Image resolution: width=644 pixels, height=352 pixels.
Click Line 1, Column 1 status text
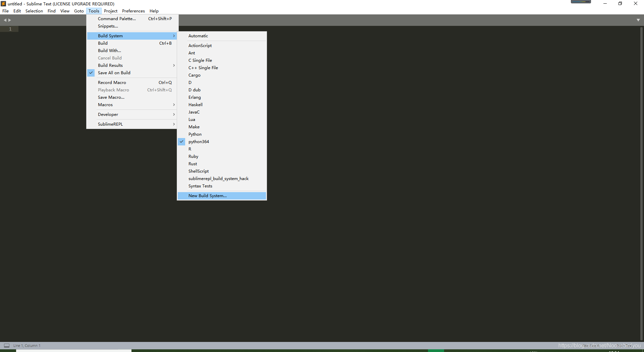coord(27,346)
